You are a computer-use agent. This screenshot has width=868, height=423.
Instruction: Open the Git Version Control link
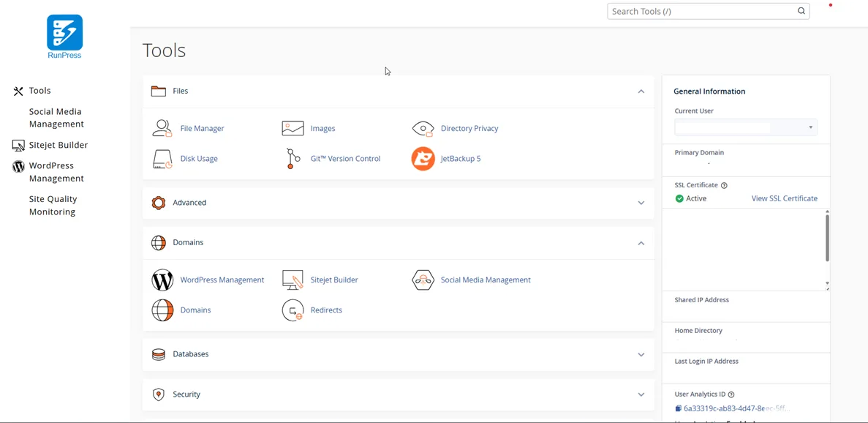click(345, 159)
